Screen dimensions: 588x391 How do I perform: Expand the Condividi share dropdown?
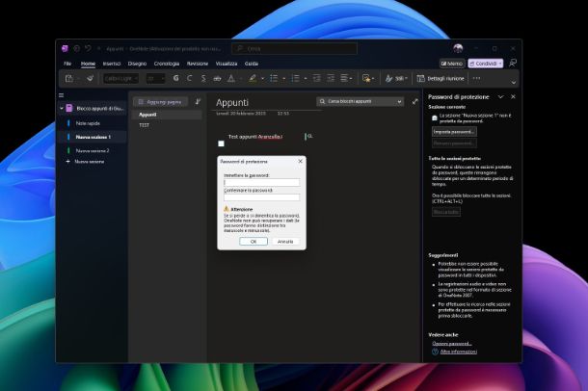pyautogui.click(x=500, y=63)
